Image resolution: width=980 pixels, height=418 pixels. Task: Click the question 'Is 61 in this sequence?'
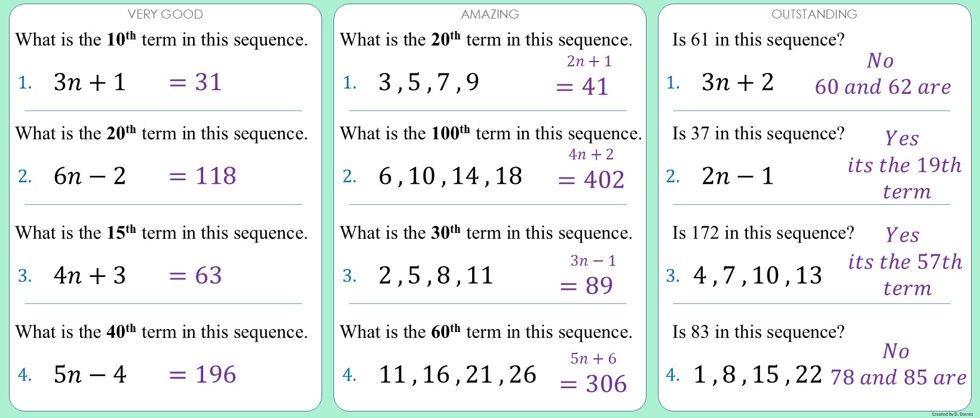coord(758,40)
